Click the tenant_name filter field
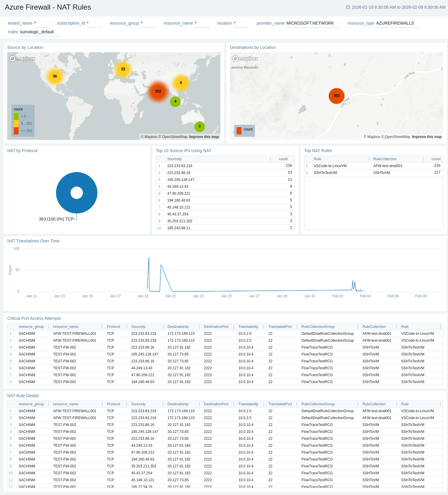The height and width of the screenshot is (495, 448). [x=41, y=23]
